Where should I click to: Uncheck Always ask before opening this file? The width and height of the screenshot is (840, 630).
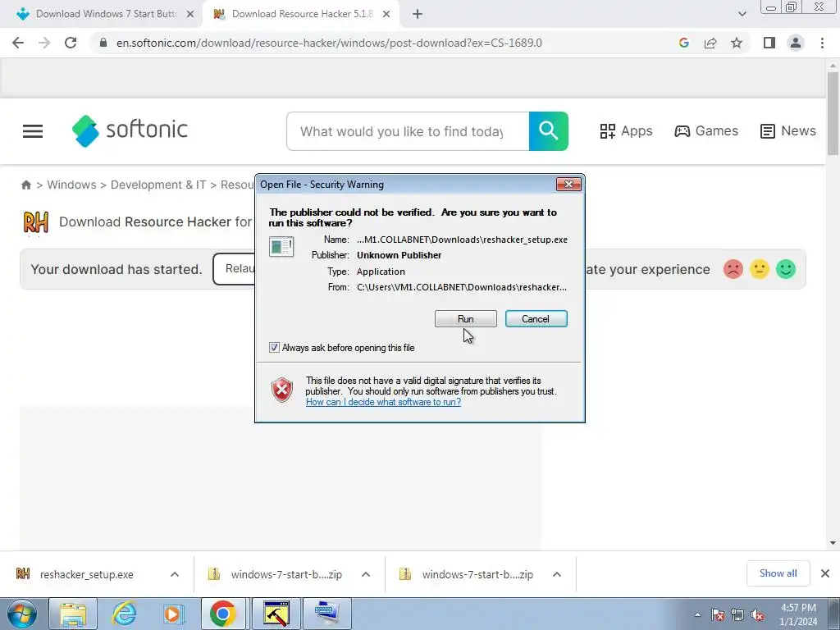[x=274, y=348]
